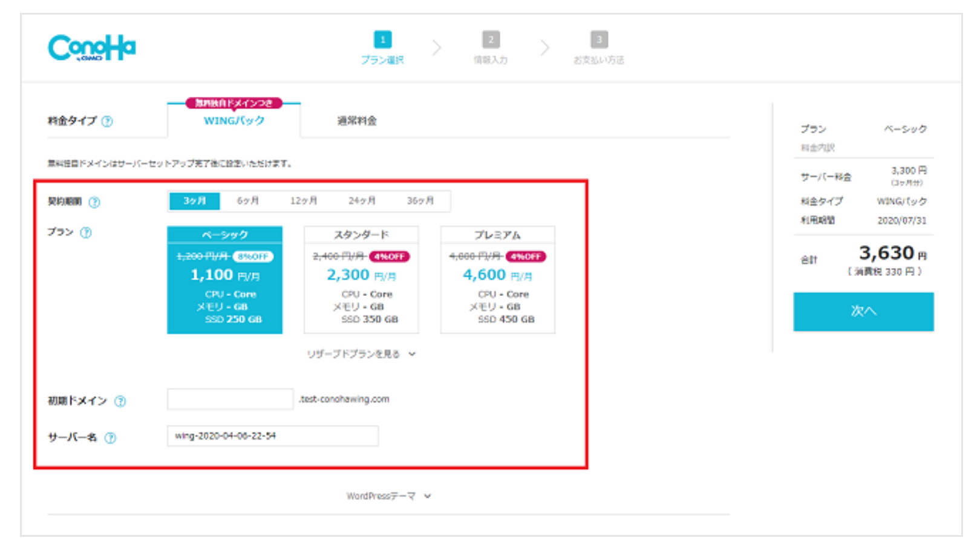
Task: Click the SSD 450 GB text
Action: [506, 320]
